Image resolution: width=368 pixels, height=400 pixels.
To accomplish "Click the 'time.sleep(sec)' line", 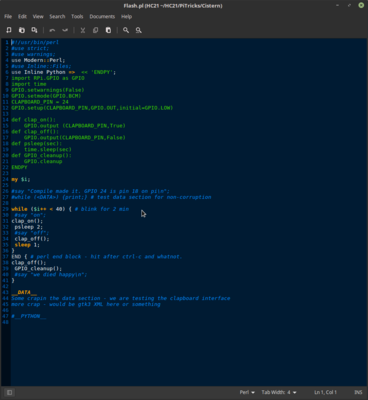I will point(48,150).
